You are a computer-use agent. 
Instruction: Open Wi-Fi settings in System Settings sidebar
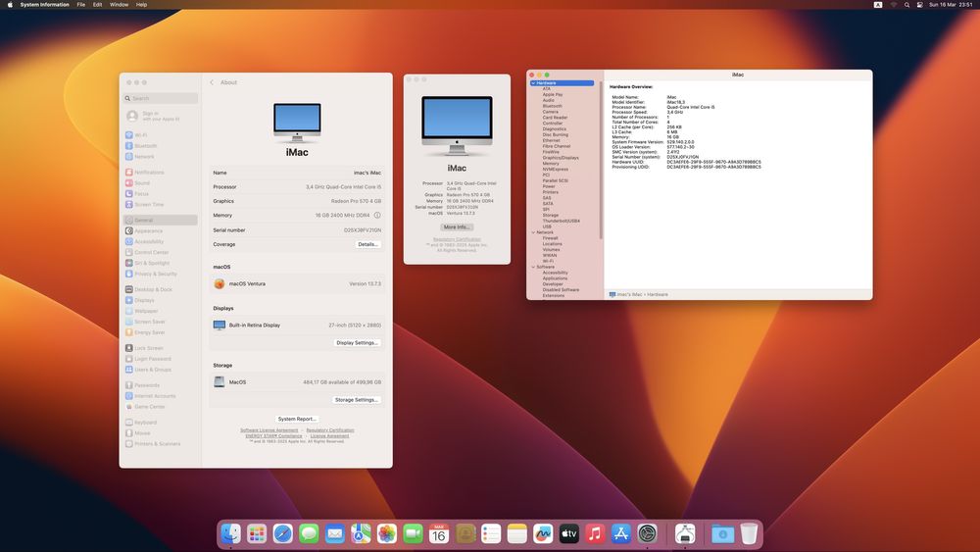[160, 135]
